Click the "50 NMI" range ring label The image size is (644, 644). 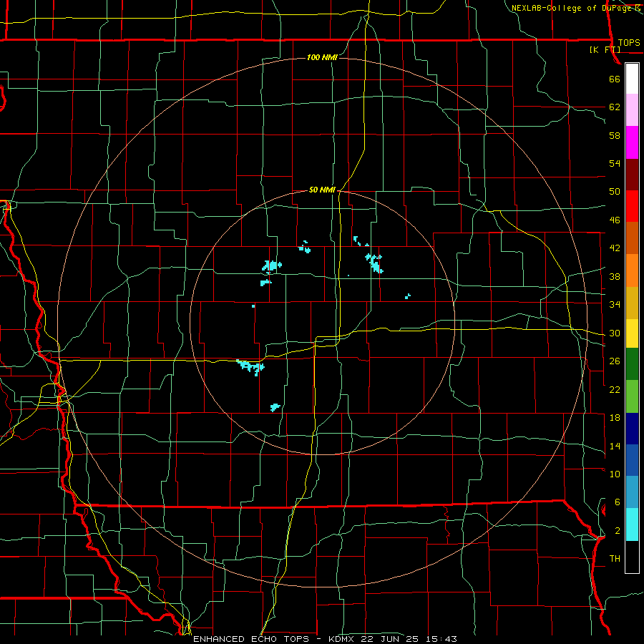click(322, 190)
